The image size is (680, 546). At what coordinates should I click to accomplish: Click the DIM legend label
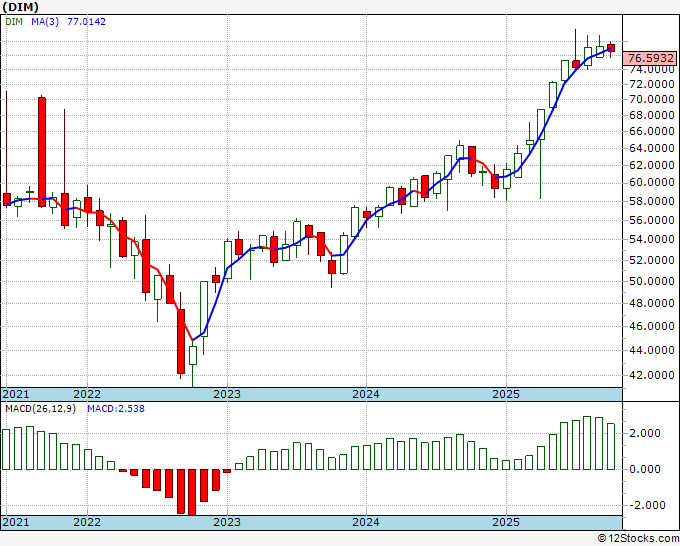coord(14,22)
